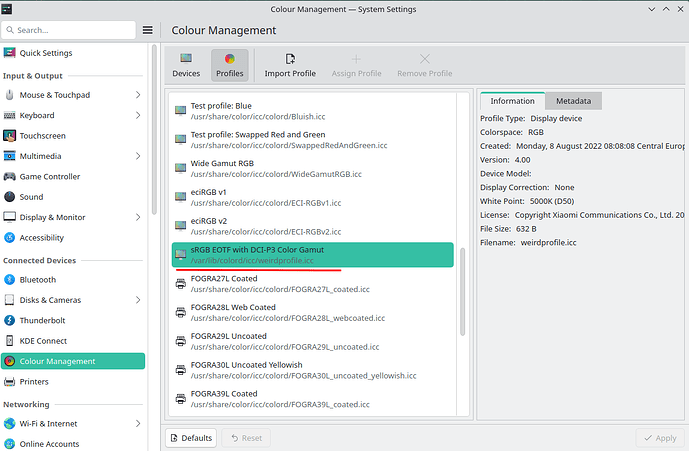Screen dimensions: 689x451
Task: Click the Bluetooth icon in sidebar
Action: click(10, 280)
